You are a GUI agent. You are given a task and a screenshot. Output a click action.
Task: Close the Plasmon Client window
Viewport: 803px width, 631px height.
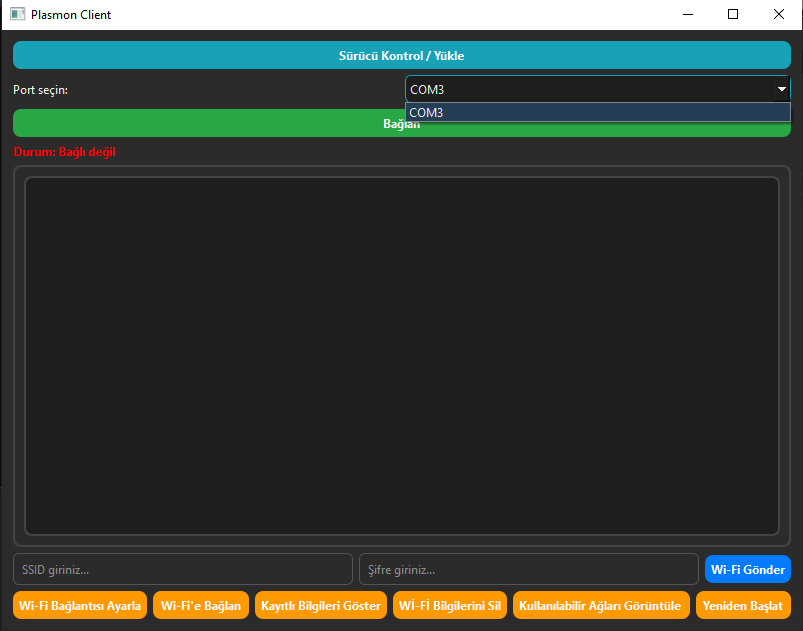[x=779, y=15]
